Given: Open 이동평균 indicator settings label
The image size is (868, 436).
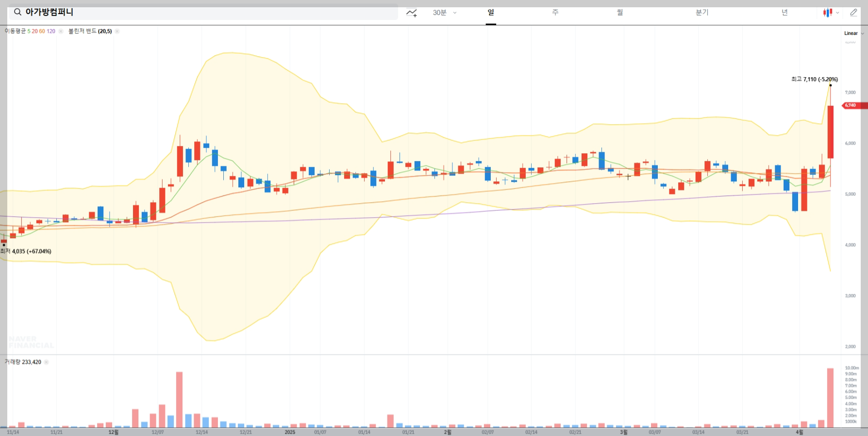Looking at the screenshot, I should pyautogui.click(x=15, y=31).
